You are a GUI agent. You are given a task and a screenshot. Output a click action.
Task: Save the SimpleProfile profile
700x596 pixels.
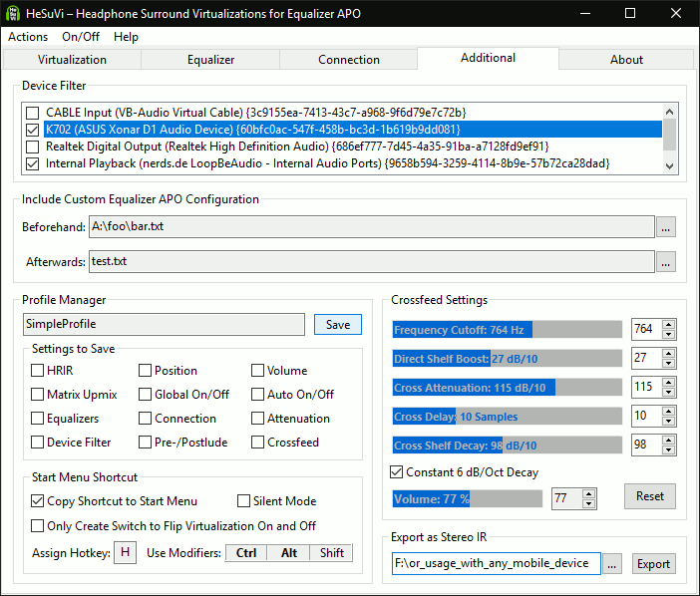[337, 325]
